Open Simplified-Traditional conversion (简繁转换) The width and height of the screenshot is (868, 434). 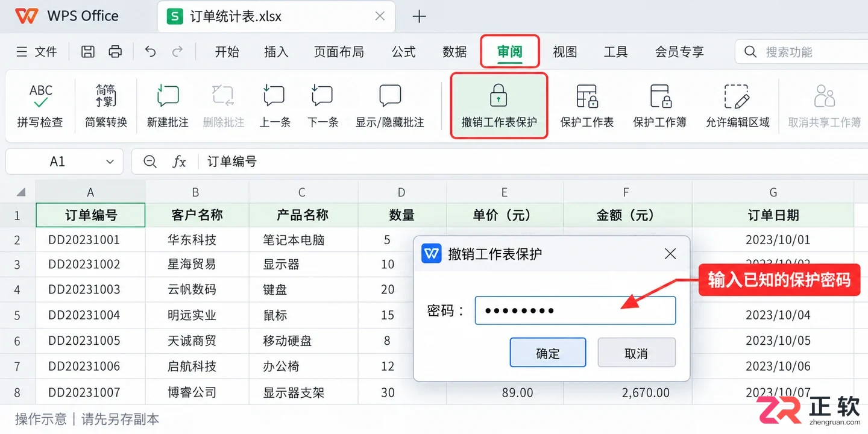106,106
